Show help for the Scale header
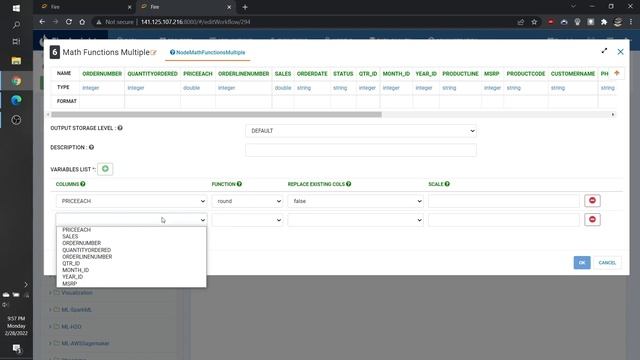Screen dimensions: 640x360 (447, 184)
